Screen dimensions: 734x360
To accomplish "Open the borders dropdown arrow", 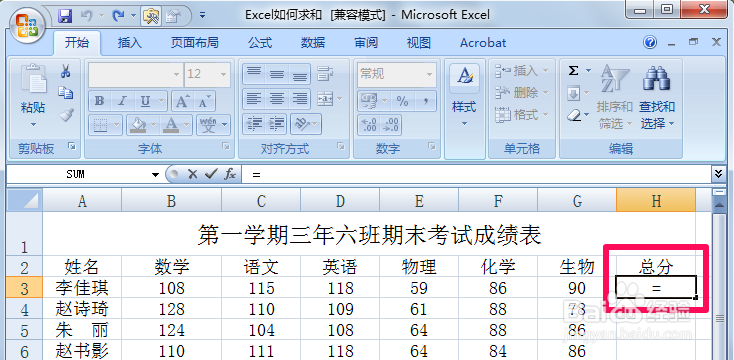I will [117, 125].
